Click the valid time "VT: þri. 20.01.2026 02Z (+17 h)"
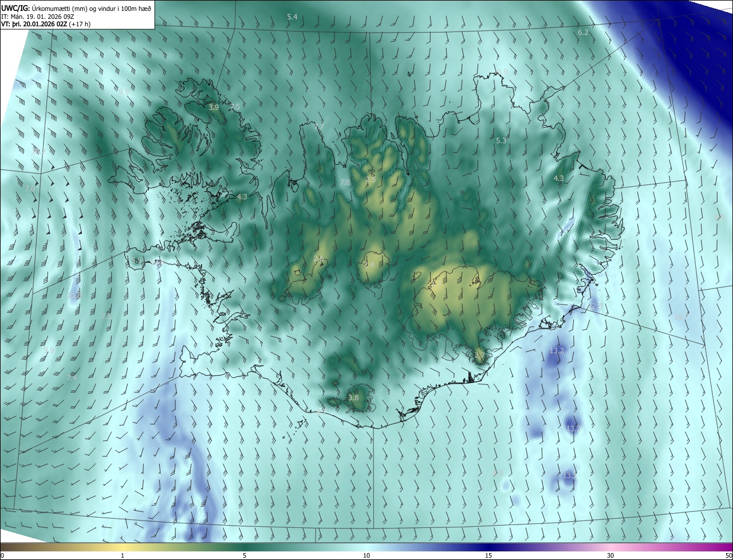The image size is (733, 560). tap(46, 24)
